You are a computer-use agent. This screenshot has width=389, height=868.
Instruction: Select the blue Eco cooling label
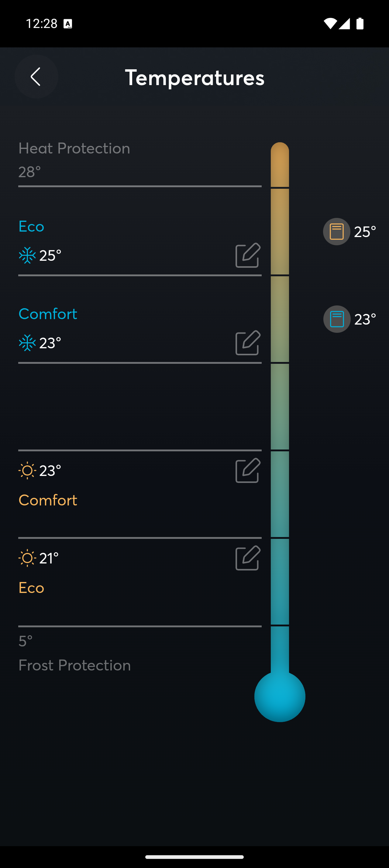[x=31, y=226]
